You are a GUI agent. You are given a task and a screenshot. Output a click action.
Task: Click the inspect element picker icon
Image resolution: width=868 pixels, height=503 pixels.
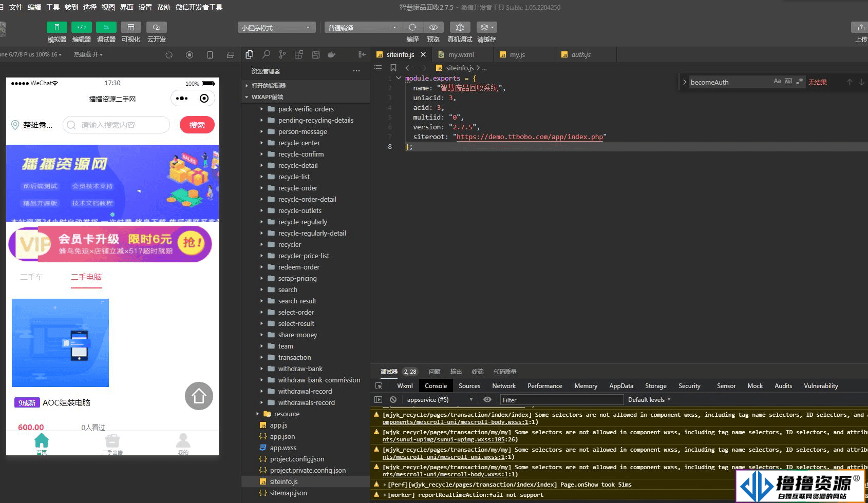click(x=379, y=386)
